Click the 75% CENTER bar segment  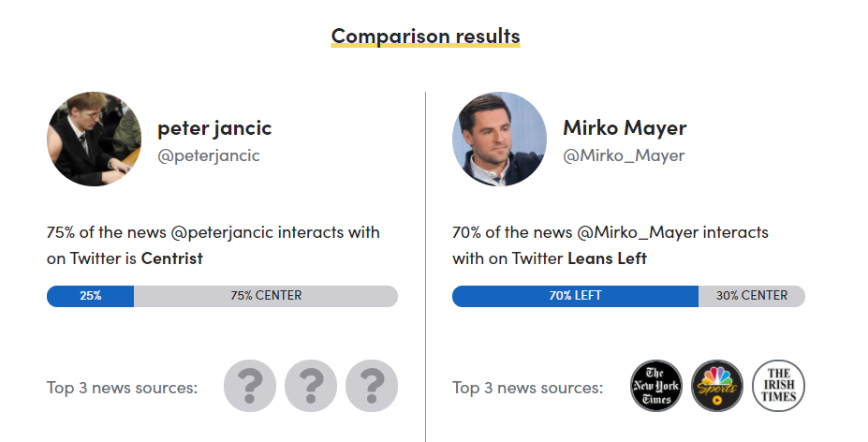tap(266, 296)
